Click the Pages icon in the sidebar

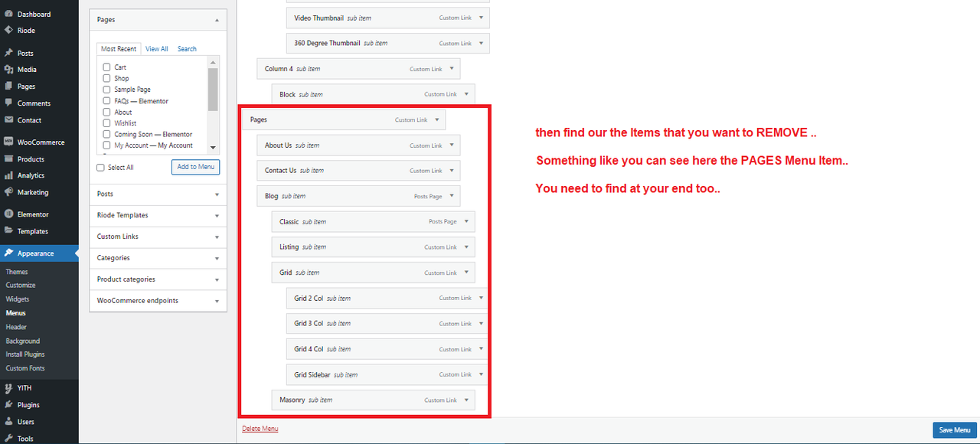[8, 87]
